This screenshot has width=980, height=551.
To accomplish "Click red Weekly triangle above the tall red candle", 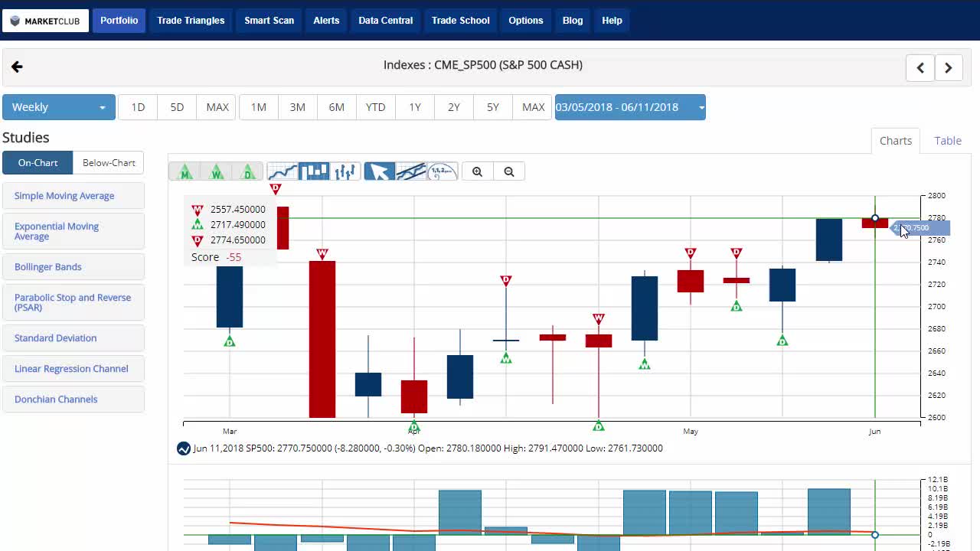I will (x=322, y=253).
